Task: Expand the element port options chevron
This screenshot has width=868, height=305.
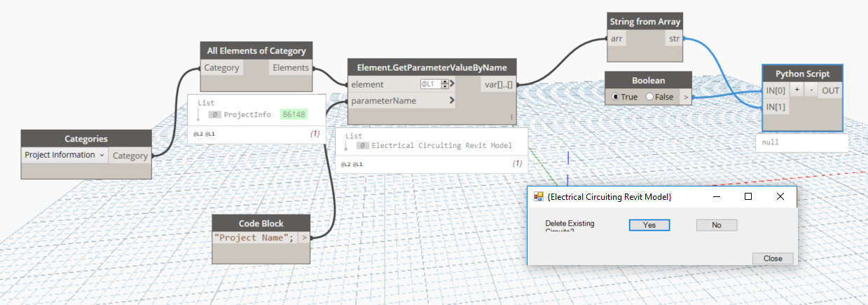Action: [453, 84]
